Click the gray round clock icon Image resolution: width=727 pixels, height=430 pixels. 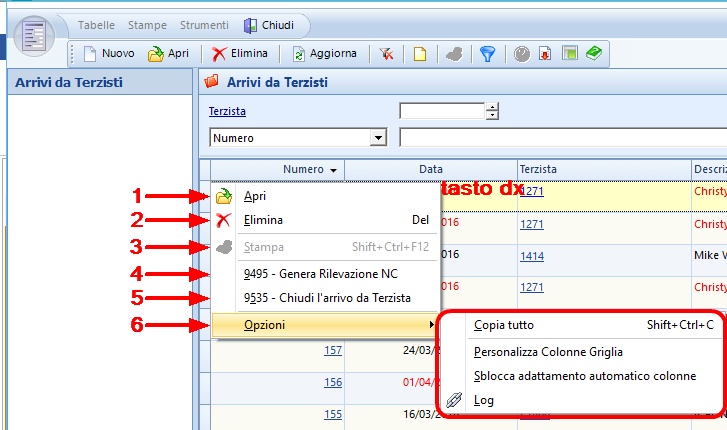(522, 55)
